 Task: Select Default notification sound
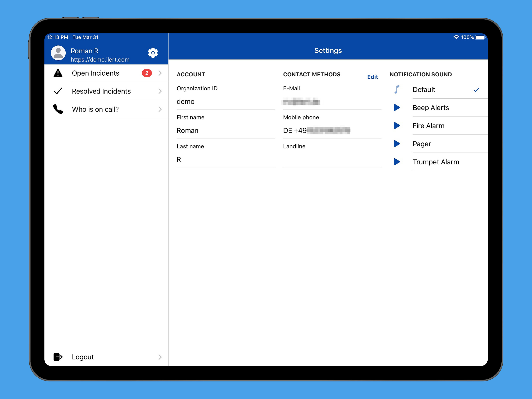[x=438, y=90]
